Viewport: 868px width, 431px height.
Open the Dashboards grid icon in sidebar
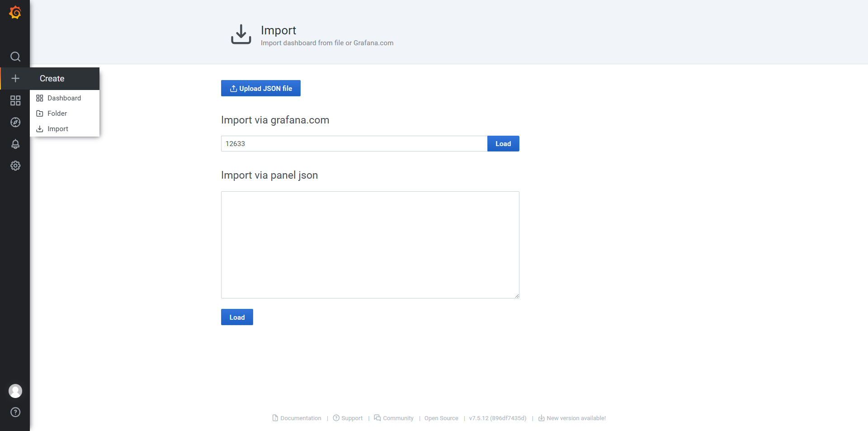(15, 100)
